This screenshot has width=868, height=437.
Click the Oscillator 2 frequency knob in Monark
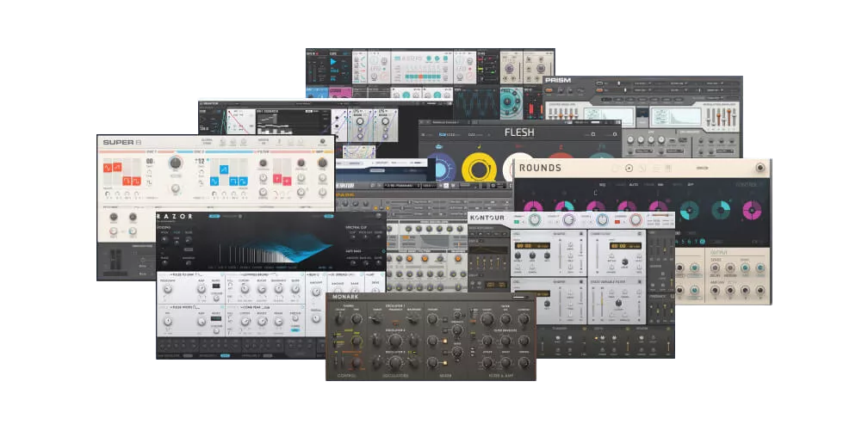[395, 341]
